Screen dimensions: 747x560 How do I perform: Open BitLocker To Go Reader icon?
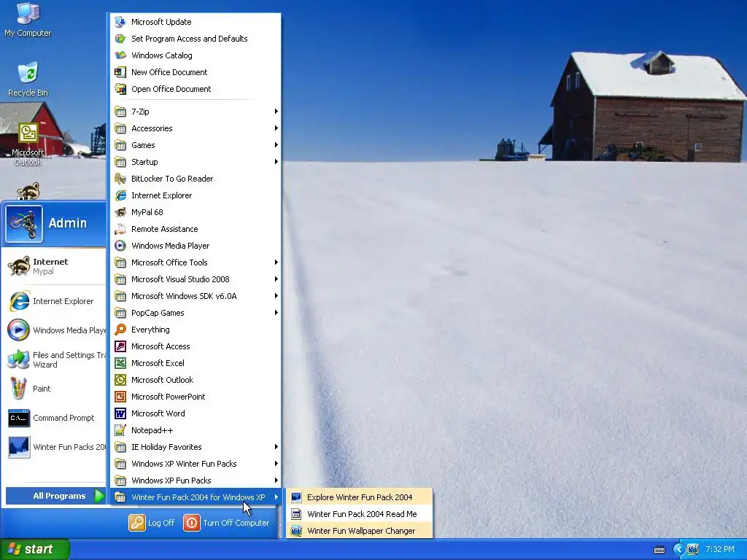(x=120, y=179)
